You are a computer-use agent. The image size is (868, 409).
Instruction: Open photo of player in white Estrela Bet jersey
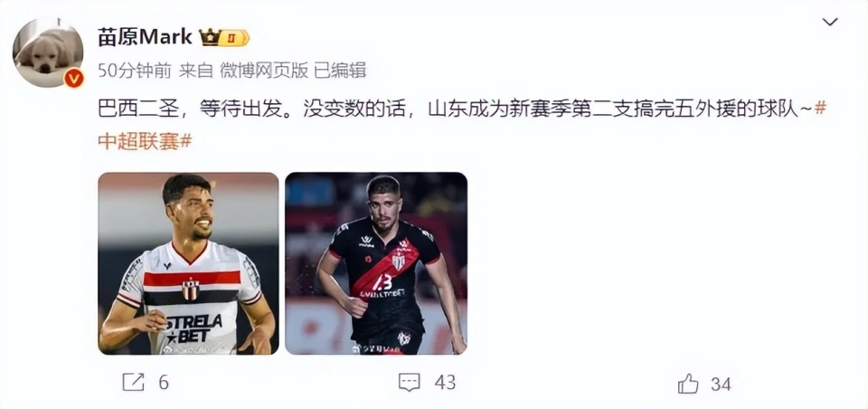(x=188, y=263)
